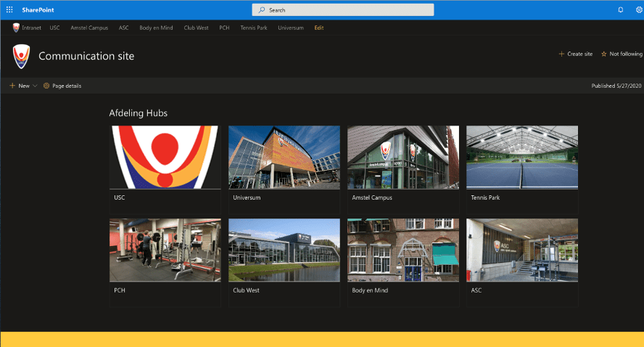This screenshot has width=644, height=347.
Task: Open the PCH gym thumbnail
Action: [x=165, y=250]
